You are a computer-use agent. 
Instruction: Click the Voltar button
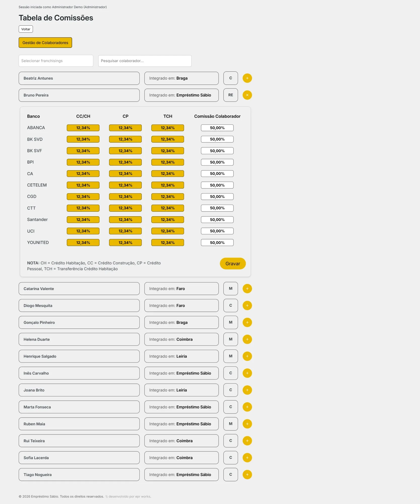(x=26, y=29)
